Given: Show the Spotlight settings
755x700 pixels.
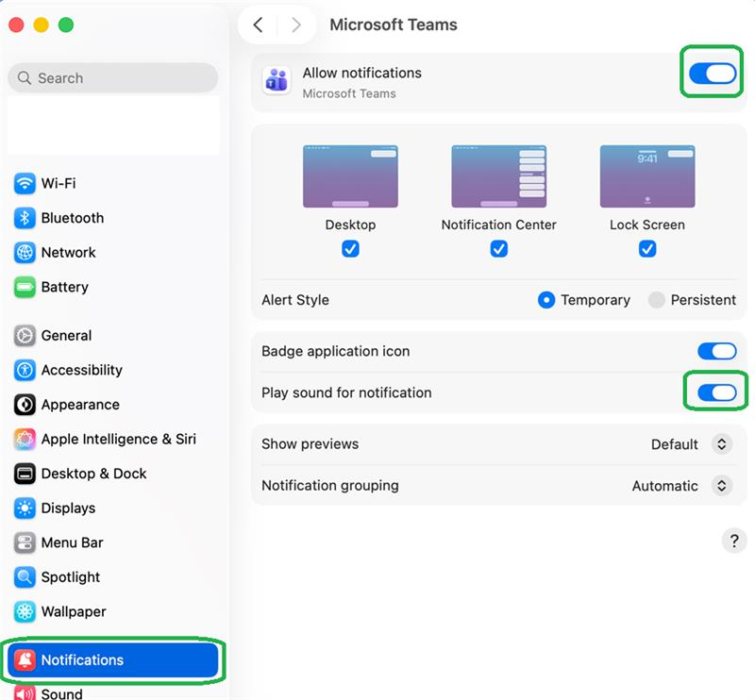Looking at the screenshot, I should pyautogui.click(x=113, y=577).
